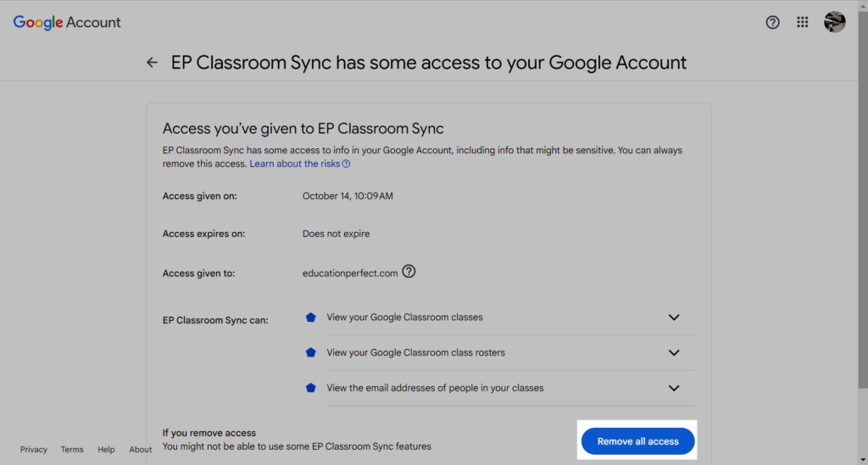The height and width of the screenshot is (465, 868).
Task: Select the text View your Google Classroom class rosters
Action: click(x=415, y=352)
